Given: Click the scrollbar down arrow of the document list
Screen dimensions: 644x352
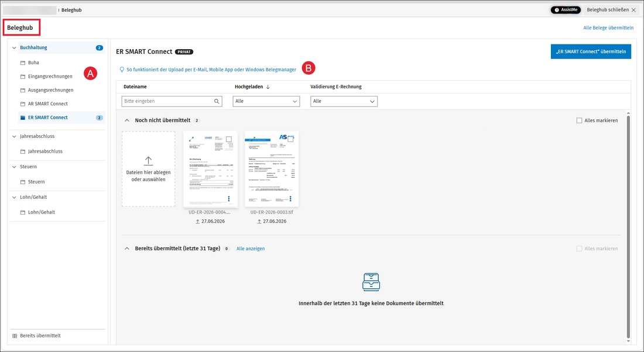Looking at the screenshot, I should [628, 341].
